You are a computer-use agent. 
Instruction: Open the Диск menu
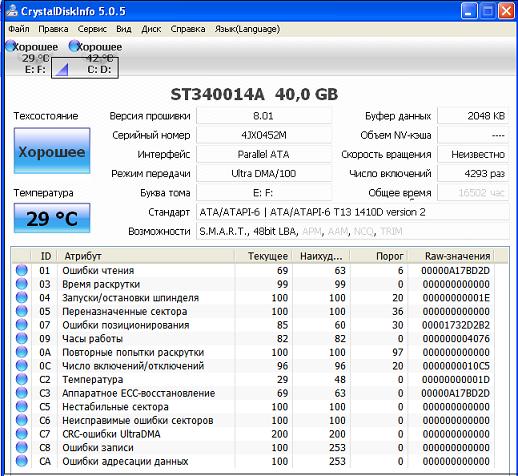(151, 29)
